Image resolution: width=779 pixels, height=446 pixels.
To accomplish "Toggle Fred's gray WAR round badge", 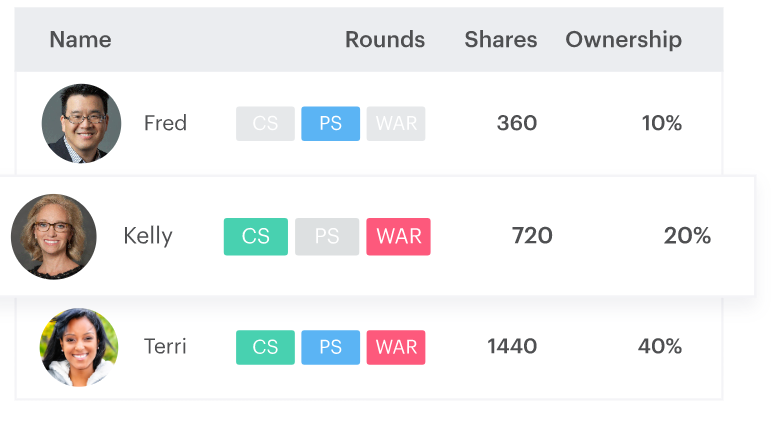I will tap(396, 124).
